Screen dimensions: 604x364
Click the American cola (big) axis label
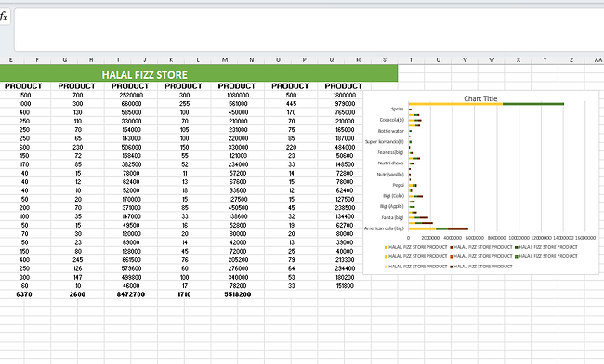[384, 228]
